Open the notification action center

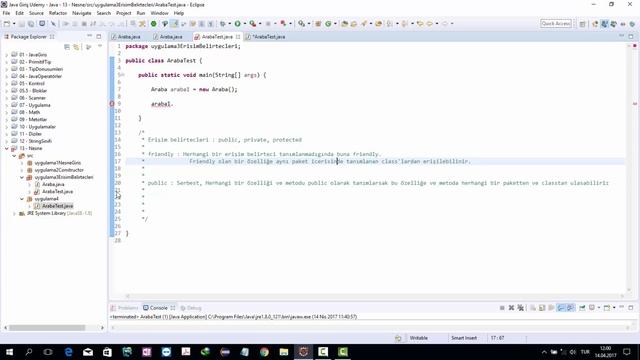click(627, 352)
